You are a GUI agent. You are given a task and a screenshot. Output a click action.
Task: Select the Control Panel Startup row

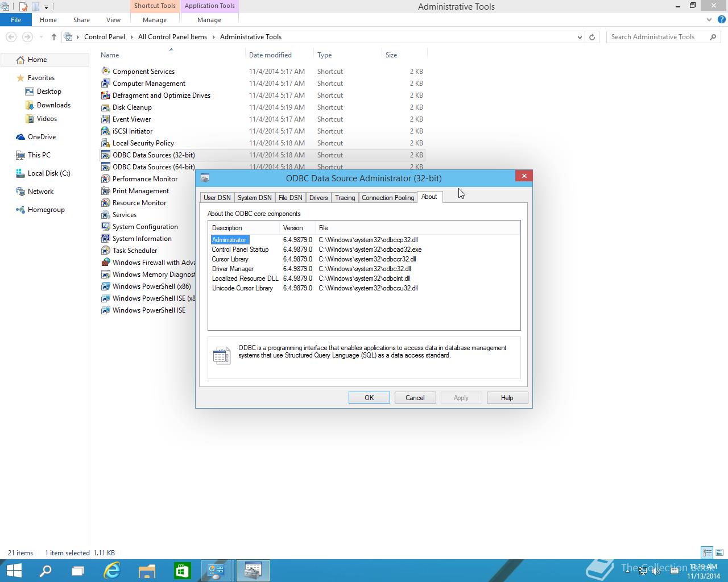click(364, 250)
